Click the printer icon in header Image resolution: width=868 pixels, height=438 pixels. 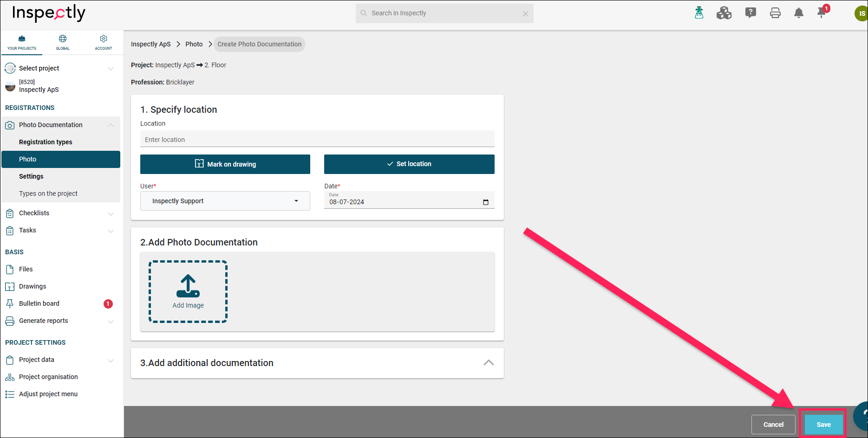tap(775, 13)
